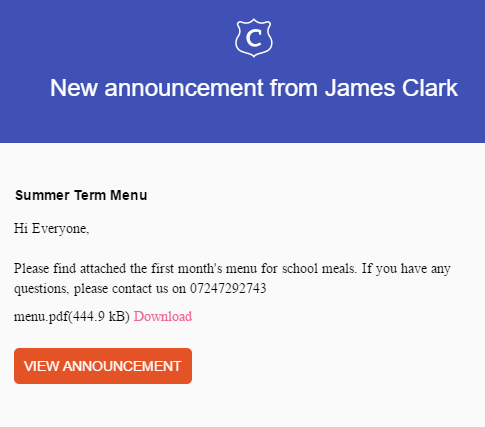Select the phone number 07247292743
Screen dimensions: 485x427
tap(228, 288)
